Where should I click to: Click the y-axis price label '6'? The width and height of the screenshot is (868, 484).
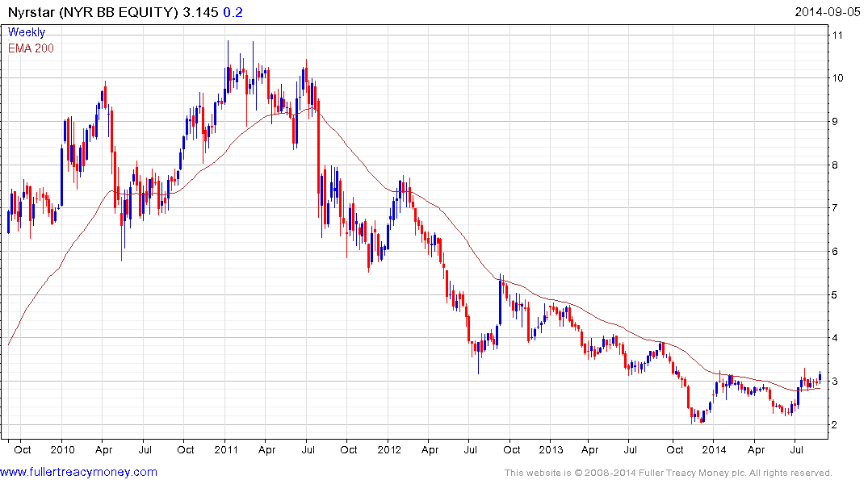(836, 251)
